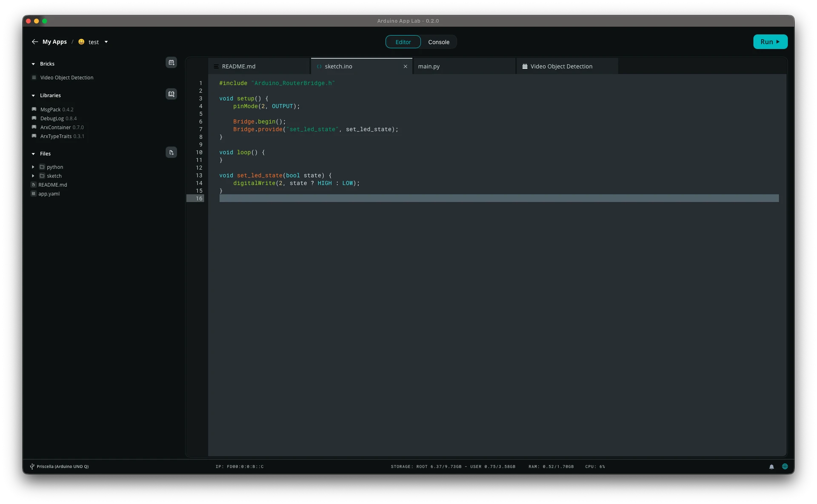This screenshot has height=504, width=817.
Task: Open the main.py tab
Action: coord(428,66)
